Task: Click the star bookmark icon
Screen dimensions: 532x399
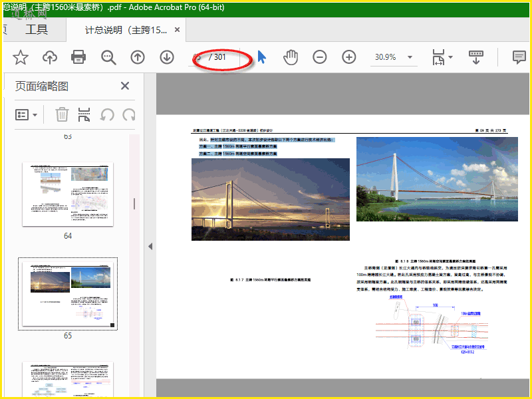Action: click(x=21, y=57)
